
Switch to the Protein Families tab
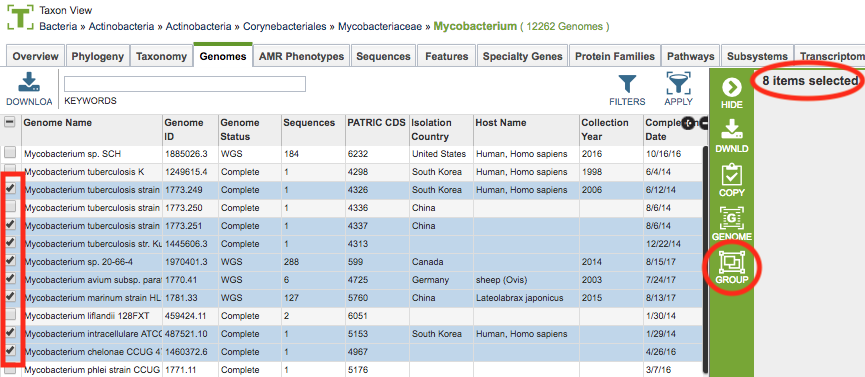(x=615, y=56)
